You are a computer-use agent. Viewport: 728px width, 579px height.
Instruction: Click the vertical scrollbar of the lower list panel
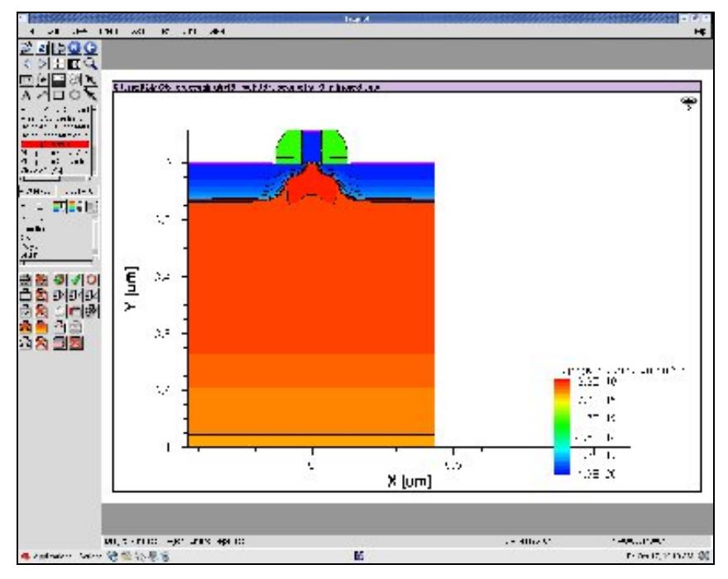pos(95,237)
